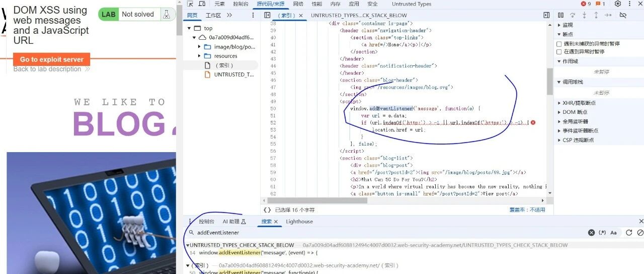
Task: Open the drawer three-dot menu
Action: pyautogui.click(x=190, y=222)
